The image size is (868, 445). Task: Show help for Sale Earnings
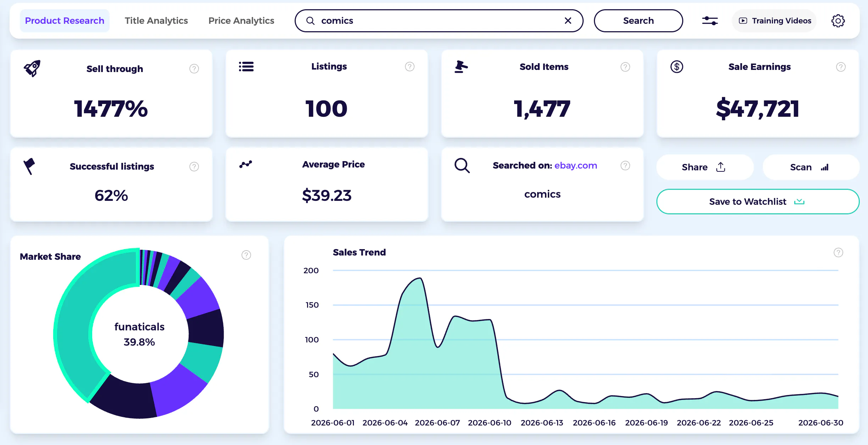coord(841,67)
